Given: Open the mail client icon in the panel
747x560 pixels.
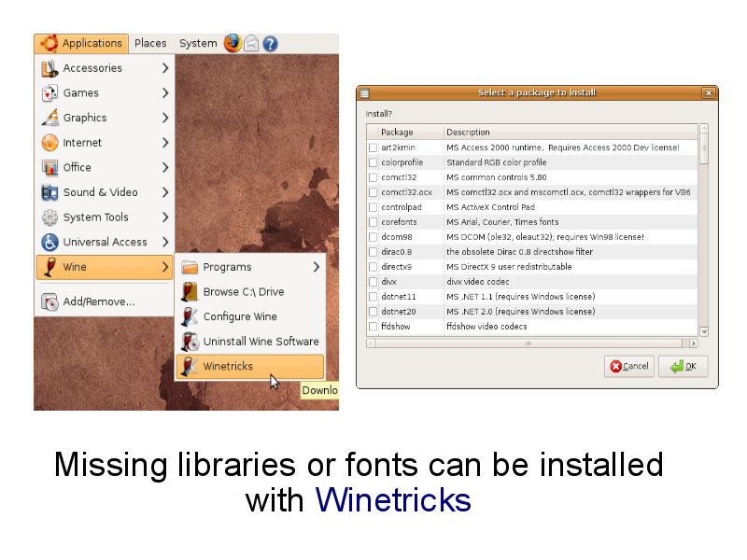Looking at the screenshot, I should 251,44.
